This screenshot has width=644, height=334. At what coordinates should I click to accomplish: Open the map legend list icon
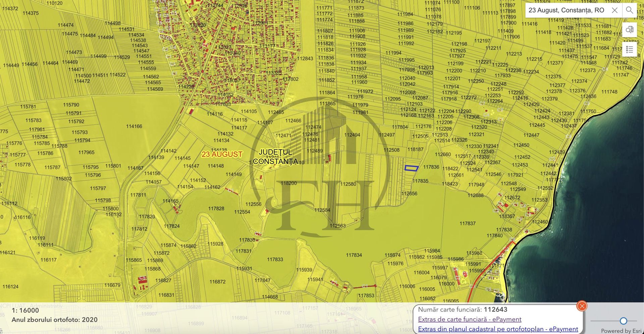[x=630, y=50]
